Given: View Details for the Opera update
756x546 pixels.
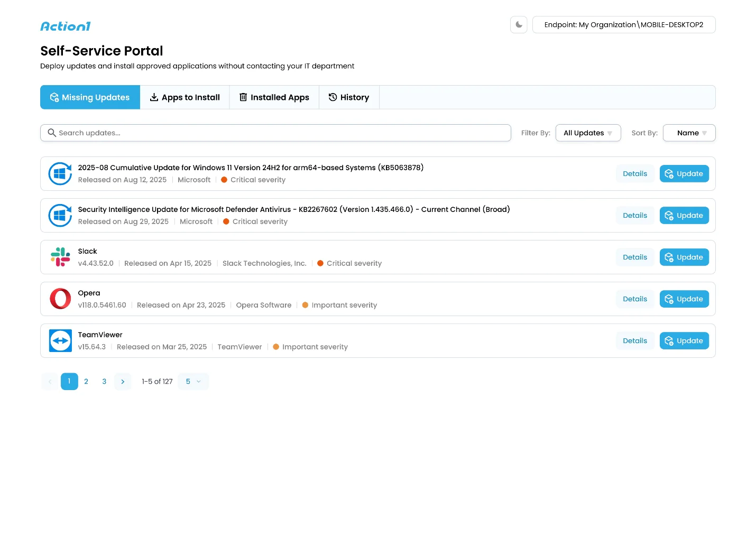Looking at the screenshot, I should (x=634, y=299).
